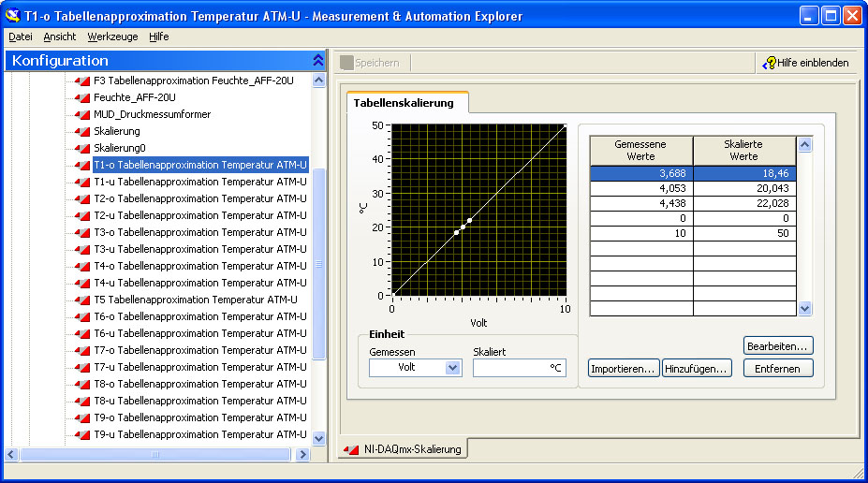Click the Entfernen button

point(778,369)
